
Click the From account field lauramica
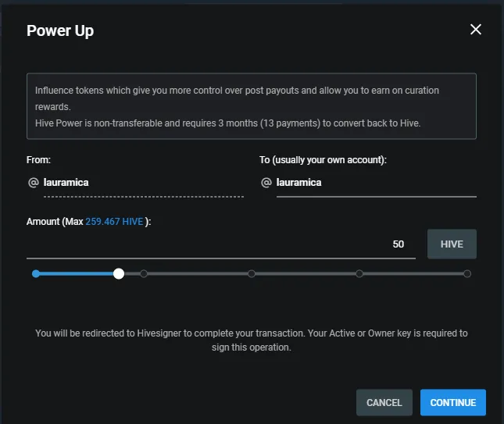[x=143, y=183]
